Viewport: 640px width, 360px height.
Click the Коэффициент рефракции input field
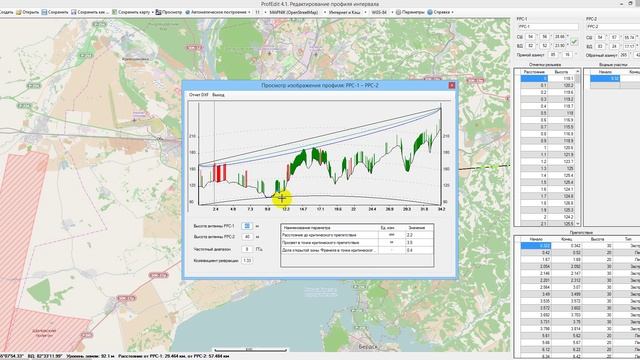247,260
